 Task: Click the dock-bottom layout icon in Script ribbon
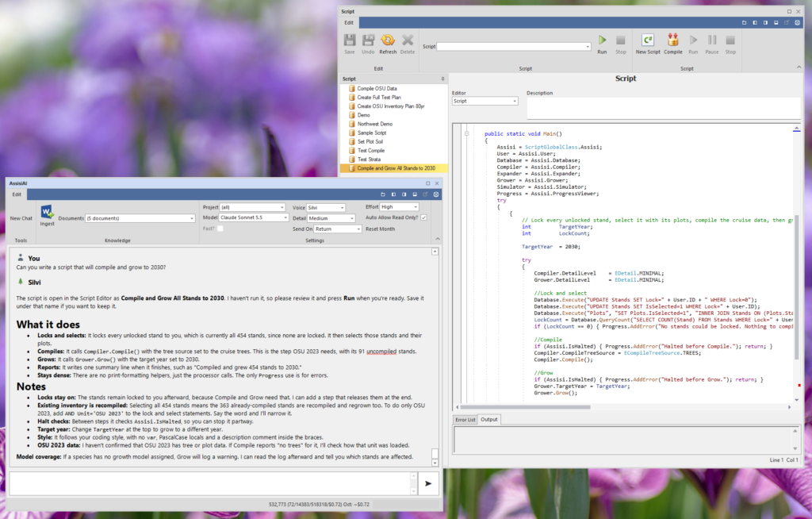point(776,23)
